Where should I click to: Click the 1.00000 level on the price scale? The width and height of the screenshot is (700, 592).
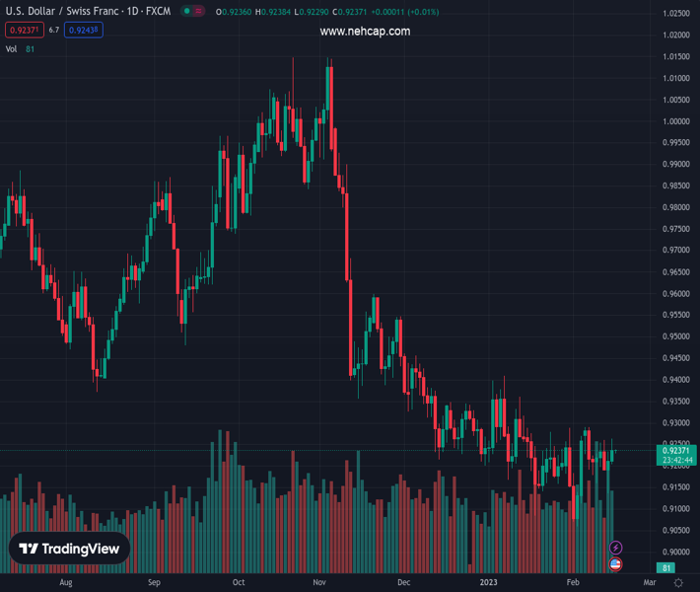point(676,121)
